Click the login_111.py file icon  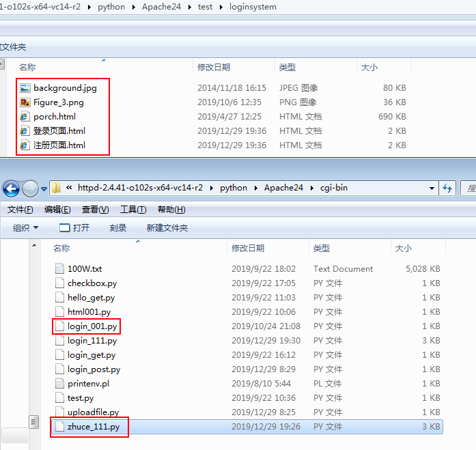pos(60,340)
